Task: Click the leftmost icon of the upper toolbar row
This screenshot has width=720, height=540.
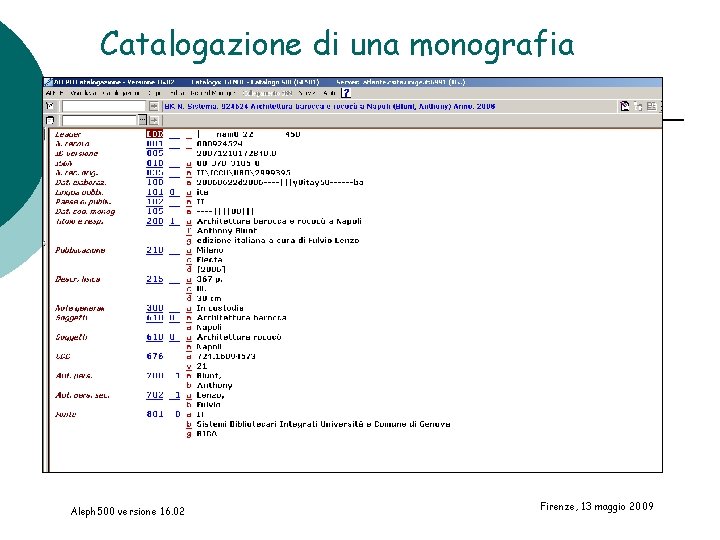Action: coord(50,107)
